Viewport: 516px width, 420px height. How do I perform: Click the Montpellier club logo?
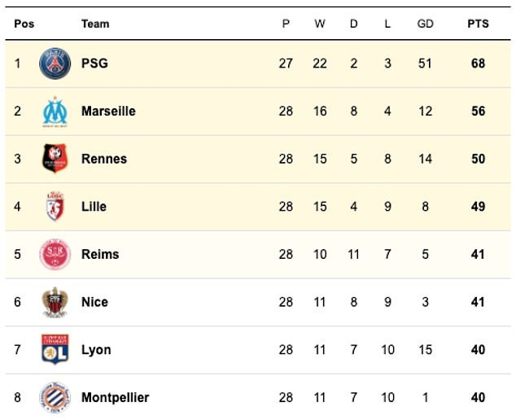pos(55,397)
